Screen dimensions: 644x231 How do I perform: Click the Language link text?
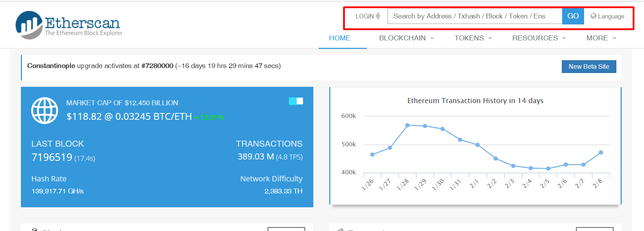(x=611, y=16)
